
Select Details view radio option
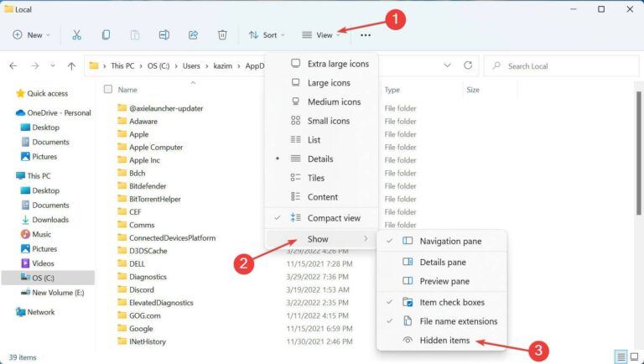pyautogui.click(x=321, y=159)
